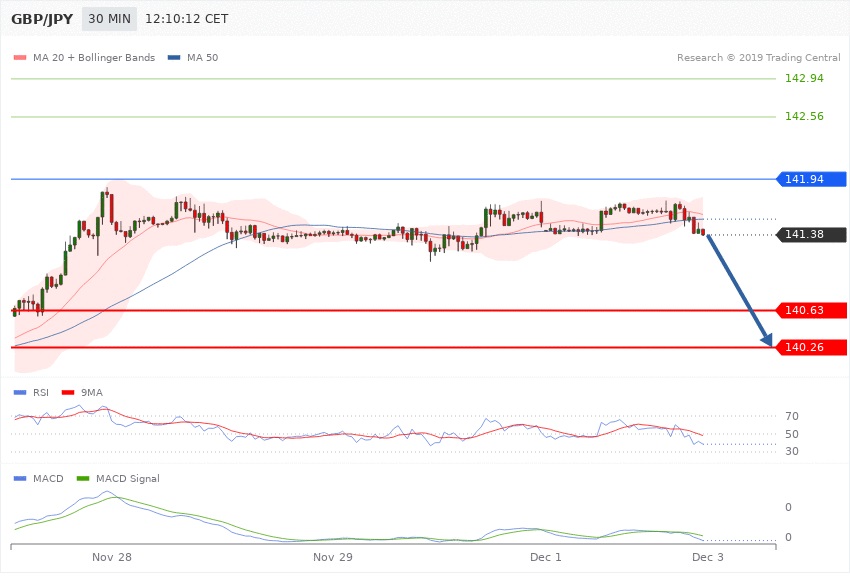Open the 30 MIN timeframe selector
850x576 pixels.
pyautogui.click(x=110, y=19)
